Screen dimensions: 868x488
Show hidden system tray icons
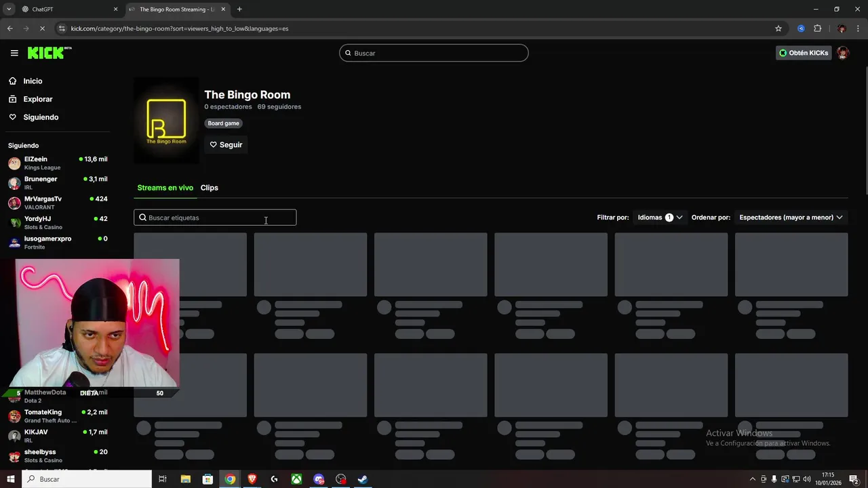click(752, 479)
